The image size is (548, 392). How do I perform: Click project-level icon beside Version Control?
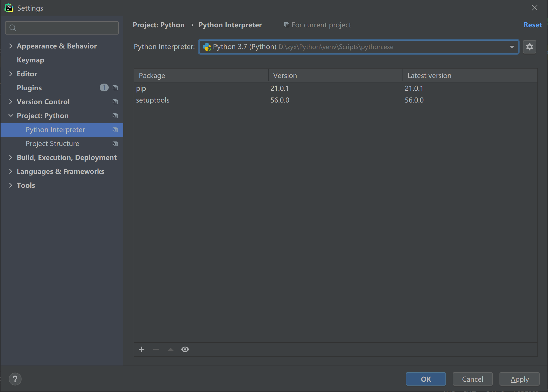tap(115, 102)
